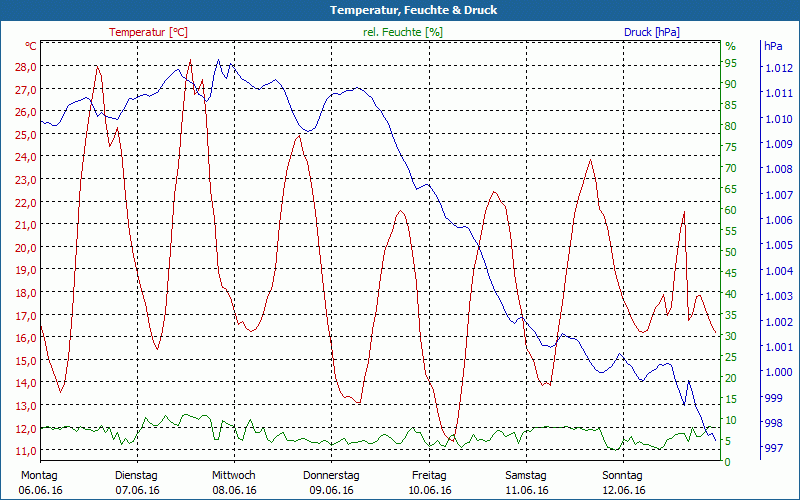Select the 'Freitag' day label
Screen dimensions: 800x500
429,475
